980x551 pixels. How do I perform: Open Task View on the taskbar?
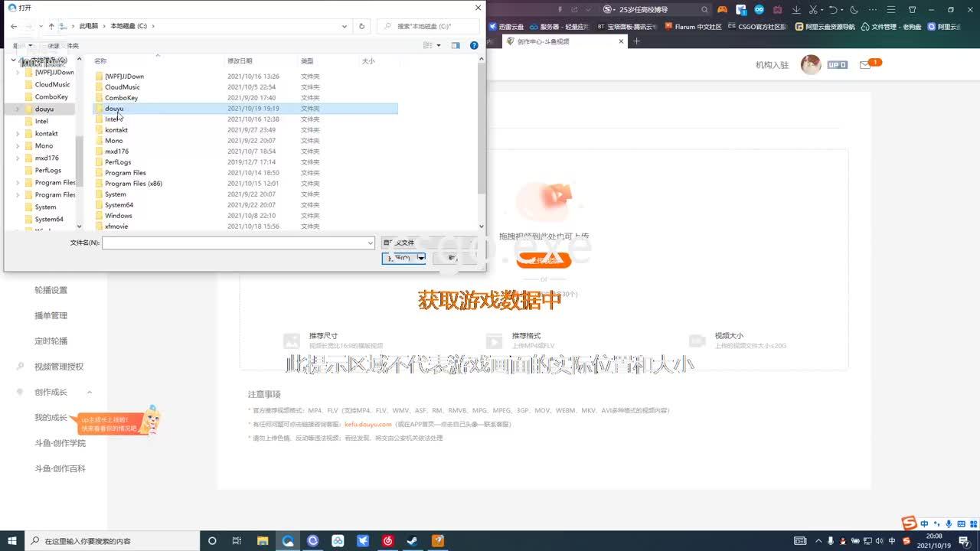(x=237, y=541)
